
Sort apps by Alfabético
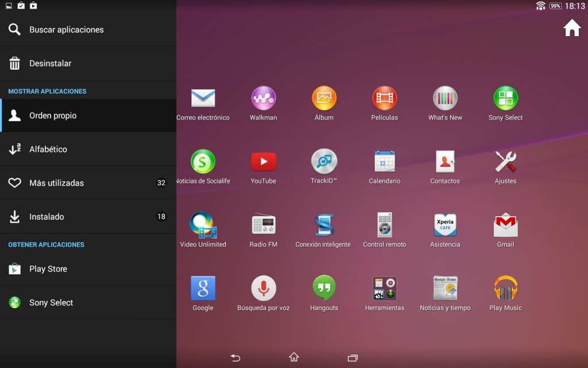click(88, 149)
